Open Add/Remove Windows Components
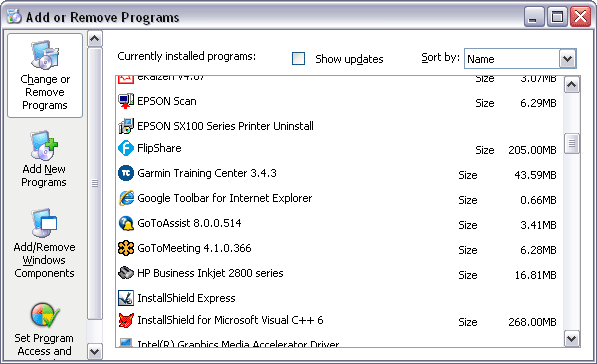 point(44,244)
